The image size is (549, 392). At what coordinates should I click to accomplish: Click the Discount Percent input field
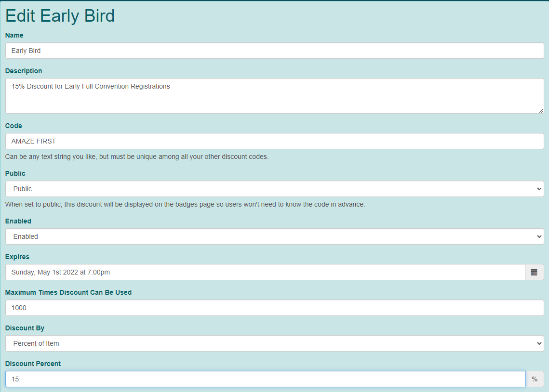tap(266, 379)
